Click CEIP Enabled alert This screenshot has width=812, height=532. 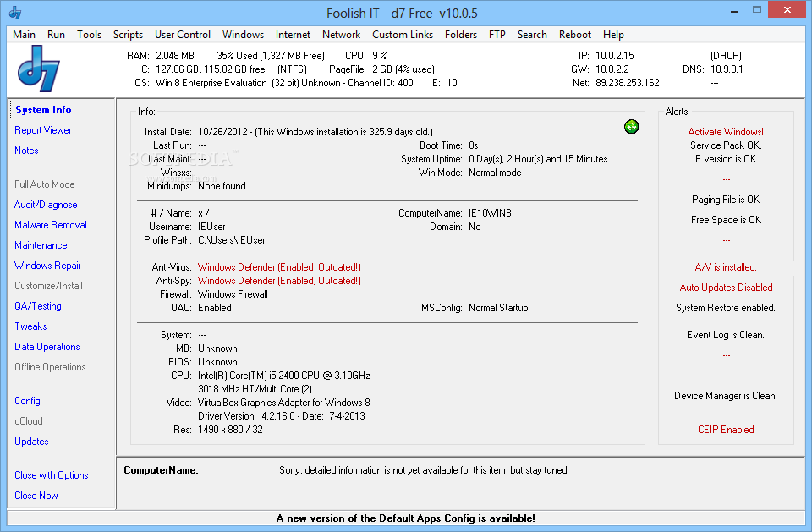tap(726, 429)
